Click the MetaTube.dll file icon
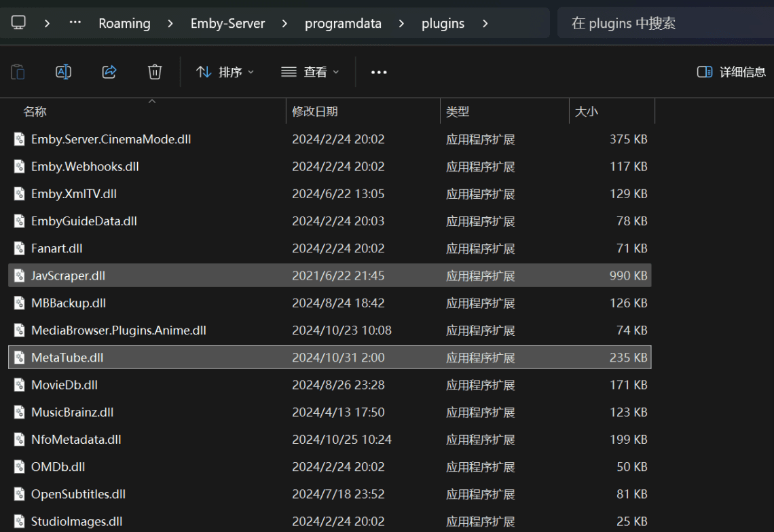The image size is (774, 532). click(x=20, y=358)
